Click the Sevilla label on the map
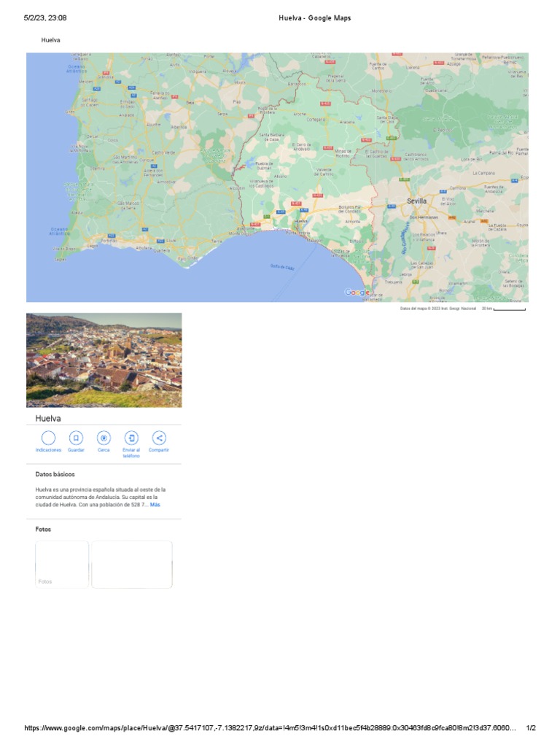560x747 pixels. click(416, 201)
